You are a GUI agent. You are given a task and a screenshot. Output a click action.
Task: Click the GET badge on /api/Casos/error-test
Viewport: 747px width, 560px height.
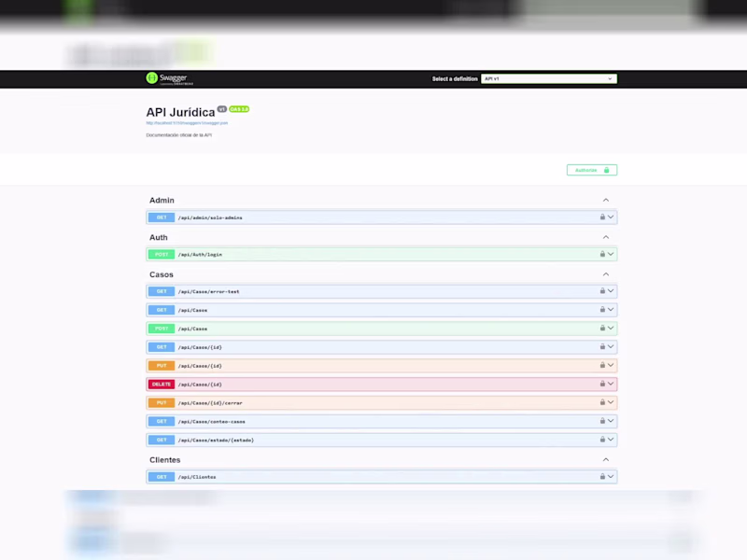coord(162,291)
